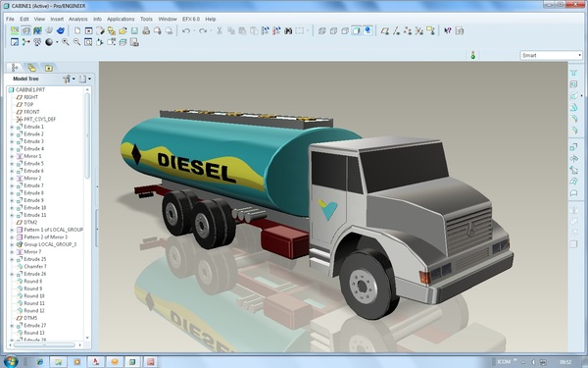This screenshot has height=368, width=588.
Task: Click the taskbar clock
Action: pyautogui.click(x=565, y=362)
